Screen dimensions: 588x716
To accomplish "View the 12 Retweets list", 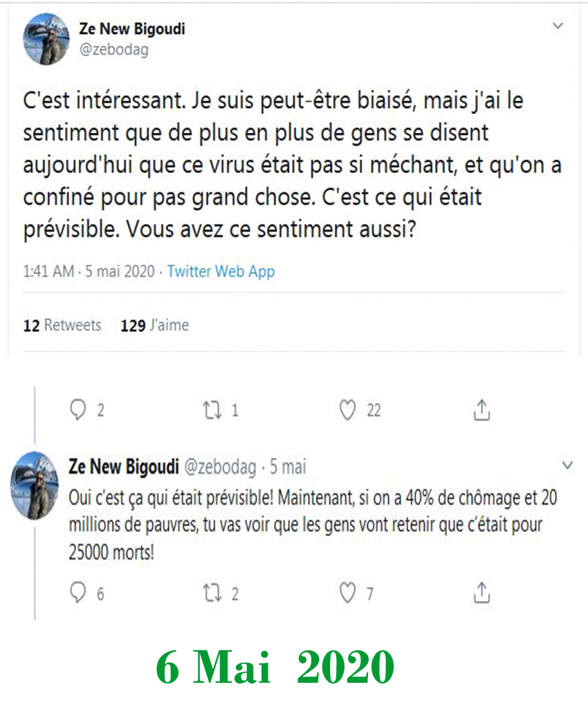I will click(x=62, y=325).
